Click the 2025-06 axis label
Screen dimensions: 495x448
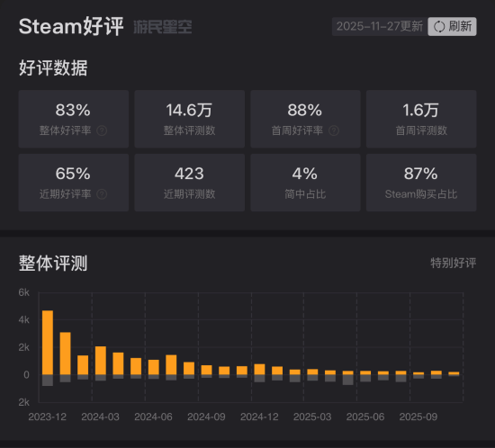coord(365,417)
